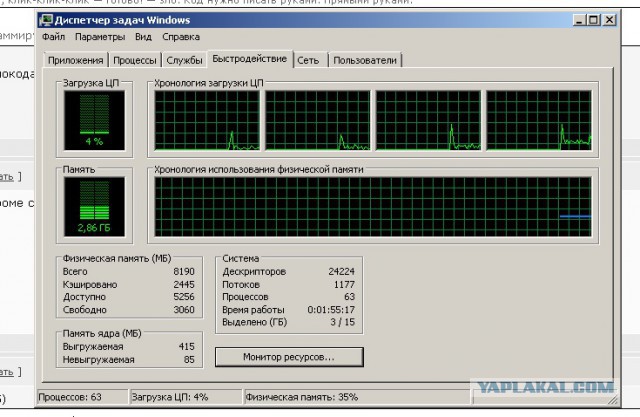Switch to the Процессы tab

135,60
